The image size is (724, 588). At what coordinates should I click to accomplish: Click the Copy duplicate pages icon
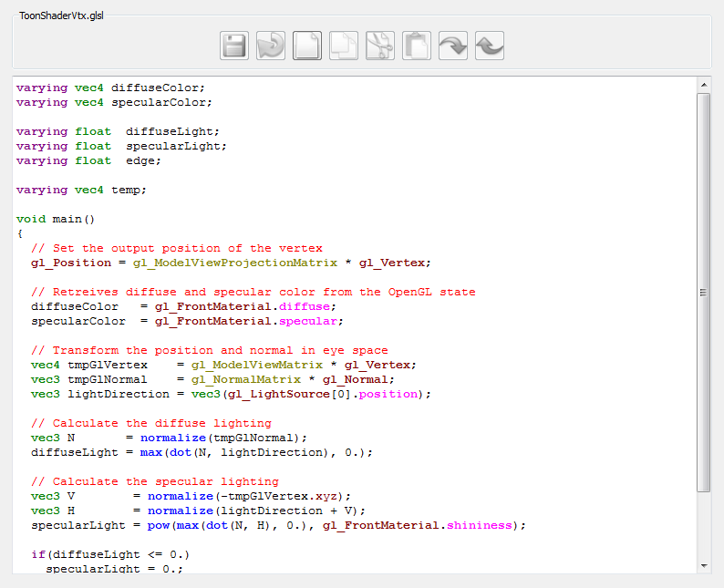(x=344, y=46)
